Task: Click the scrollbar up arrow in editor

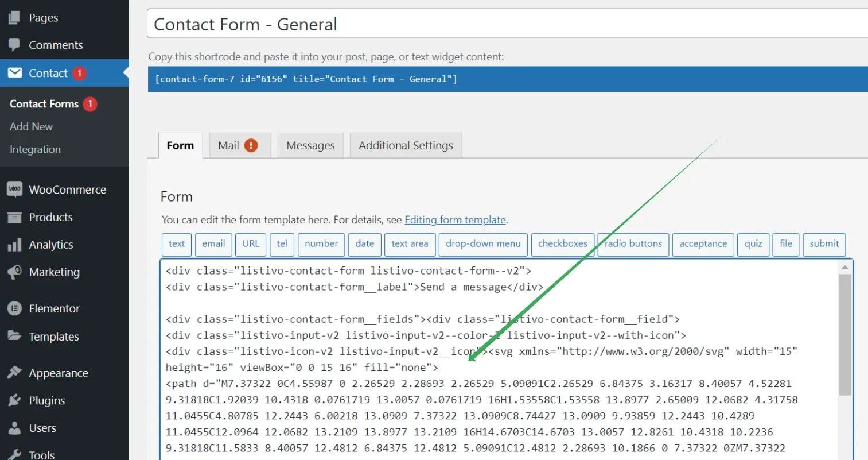Action: pyautogui.click(x=845, y=266)
